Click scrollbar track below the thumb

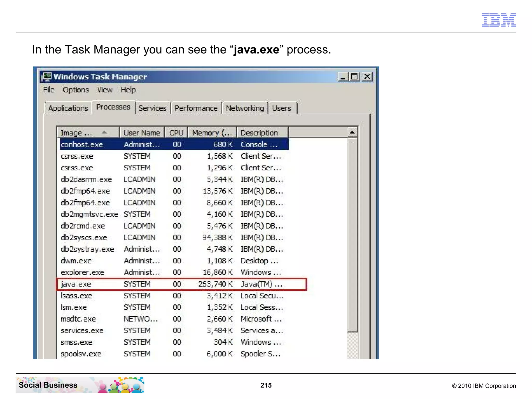[x=353, y=345]
